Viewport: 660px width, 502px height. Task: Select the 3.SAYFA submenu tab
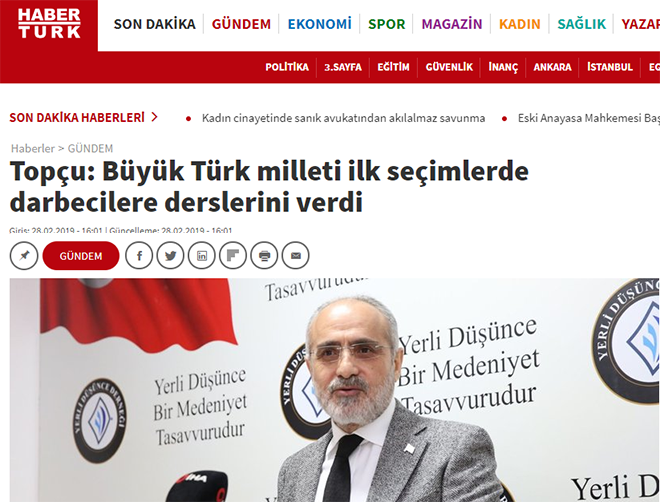tap(343, 67)
